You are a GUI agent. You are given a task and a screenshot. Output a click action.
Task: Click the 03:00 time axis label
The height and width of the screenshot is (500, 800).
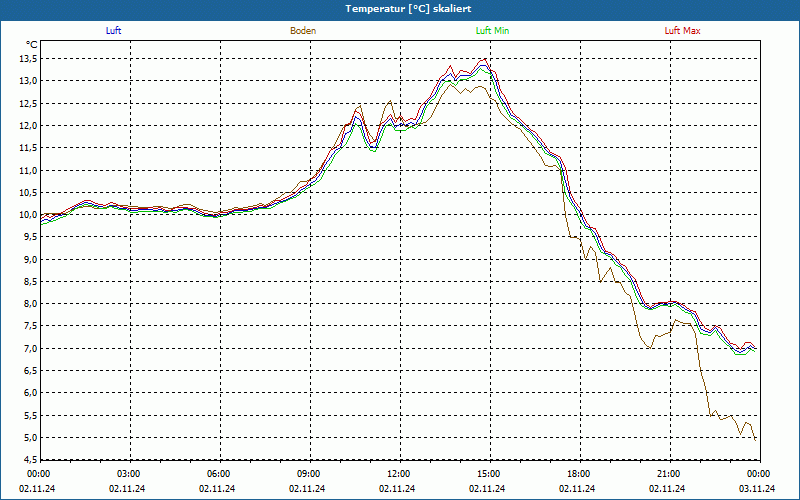(128, 474)
